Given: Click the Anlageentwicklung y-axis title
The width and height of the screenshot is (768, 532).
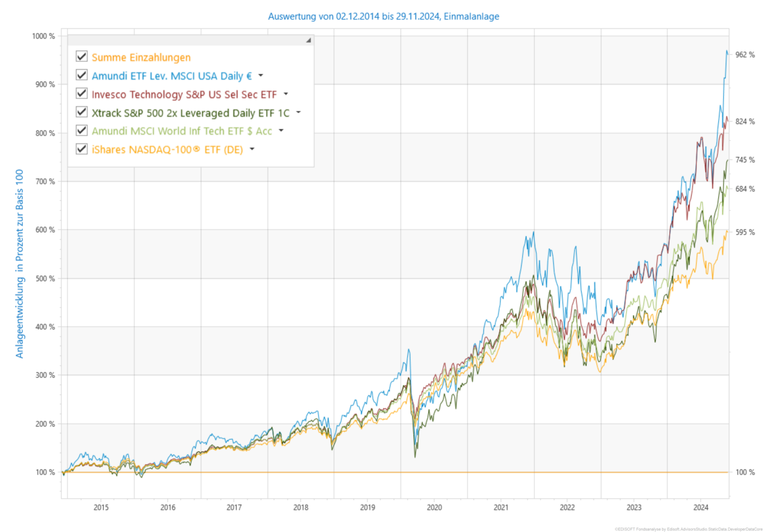Looking at the screenshot, I should click(19, 263).
